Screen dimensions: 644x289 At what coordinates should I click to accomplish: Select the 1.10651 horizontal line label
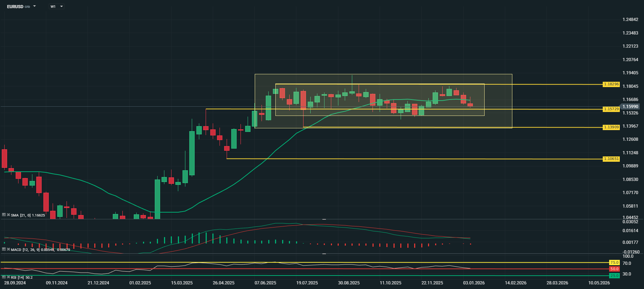click(611, 159)
